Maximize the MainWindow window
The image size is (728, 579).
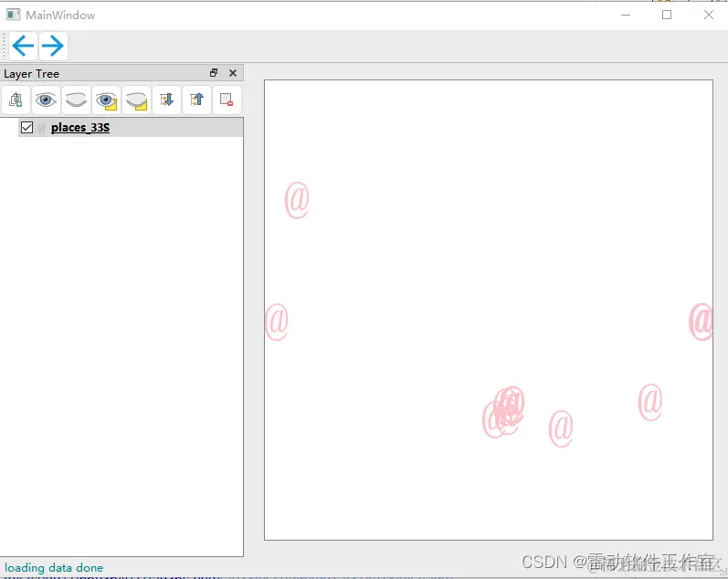coord(667,15)
